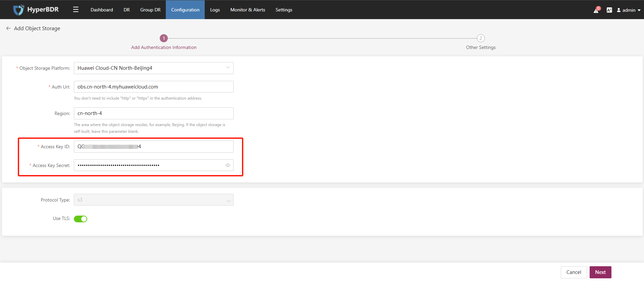This screenshot has height=282, width=644.
Task: Click the Next button
Action: (x=600, y=272)
